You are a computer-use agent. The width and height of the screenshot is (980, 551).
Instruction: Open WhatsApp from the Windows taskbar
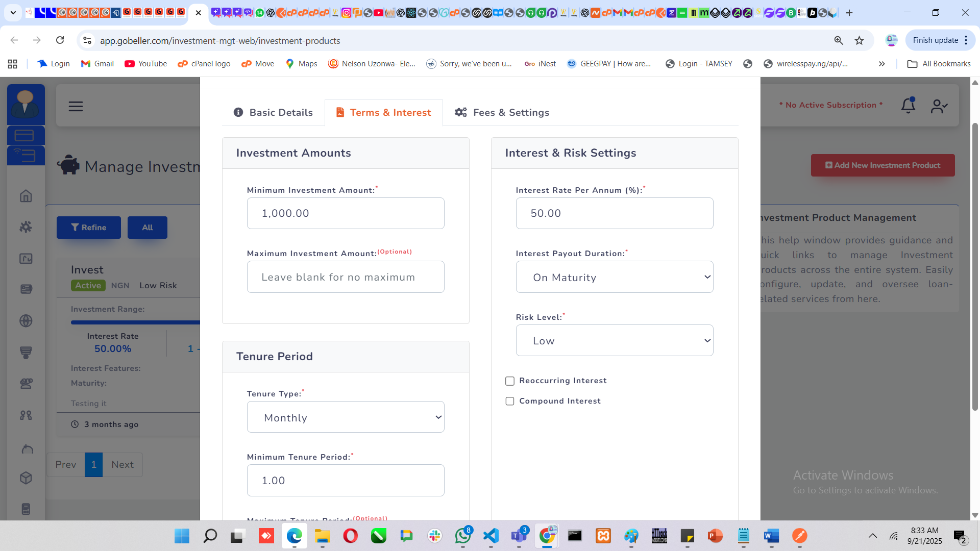pos(463,536)
